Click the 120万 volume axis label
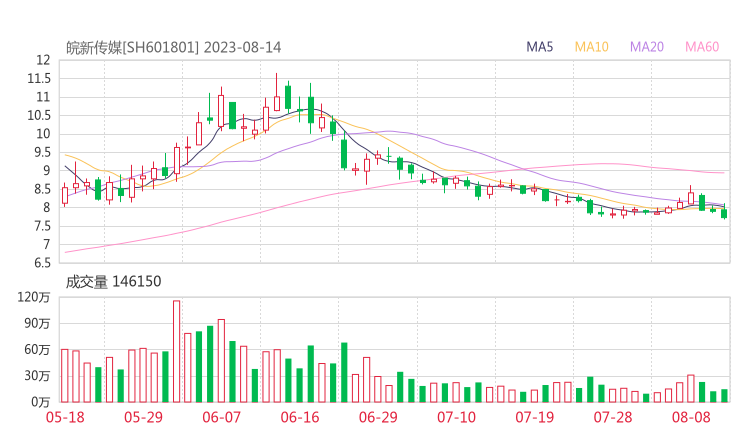The image size is (740, 440). [34, 297]
